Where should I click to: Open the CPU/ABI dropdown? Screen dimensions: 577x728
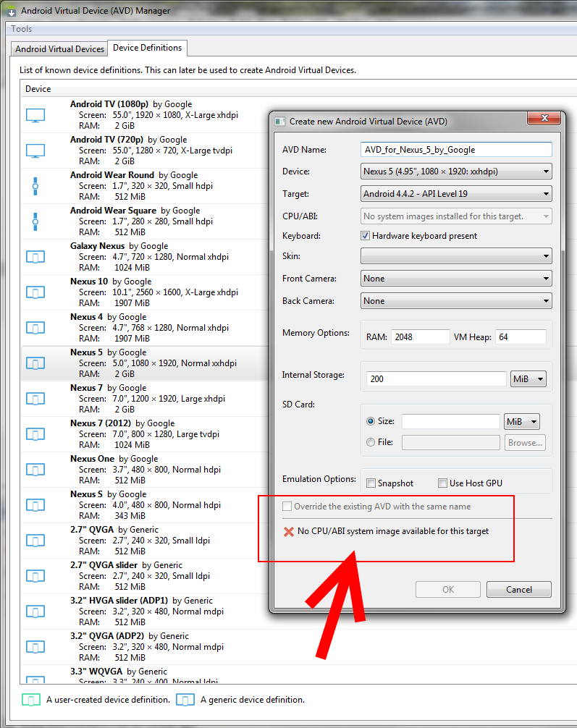tap(456, 216)
